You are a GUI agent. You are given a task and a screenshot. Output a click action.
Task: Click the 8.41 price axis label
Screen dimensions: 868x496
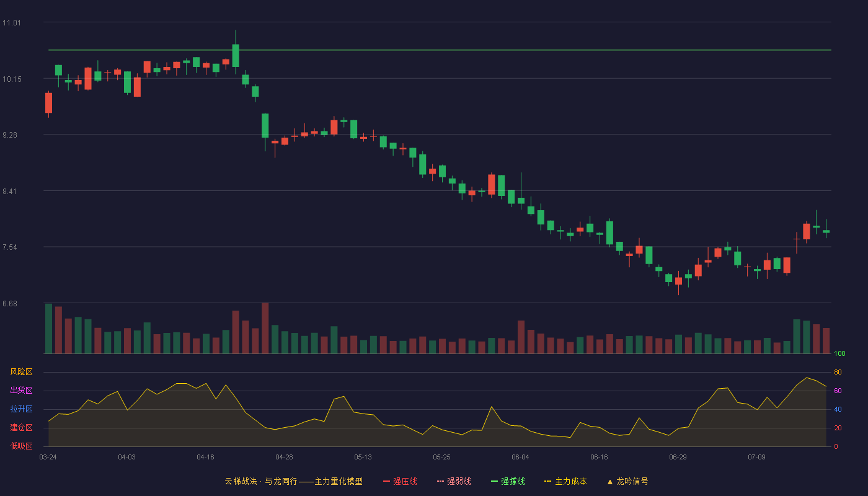click(9, 192)
